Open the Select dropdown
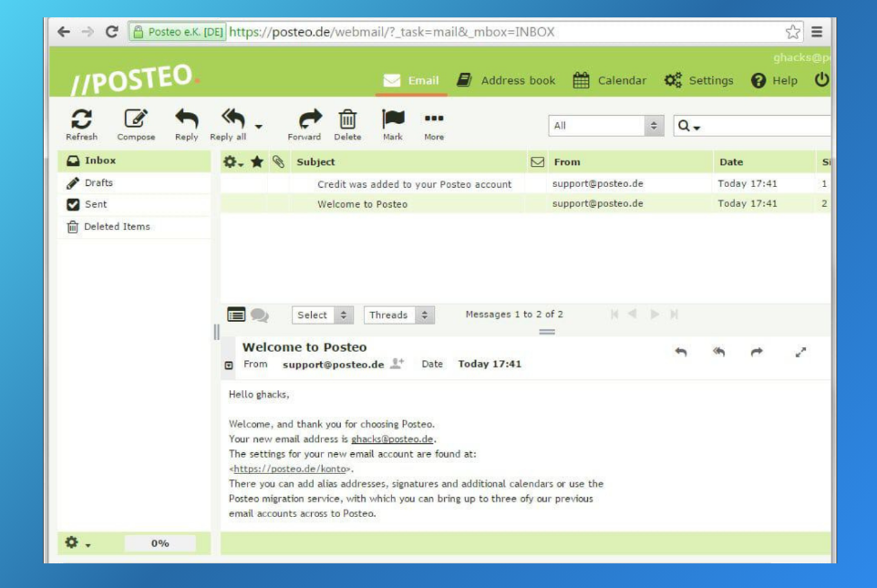The image size is (877, 588). pos(322,315)
